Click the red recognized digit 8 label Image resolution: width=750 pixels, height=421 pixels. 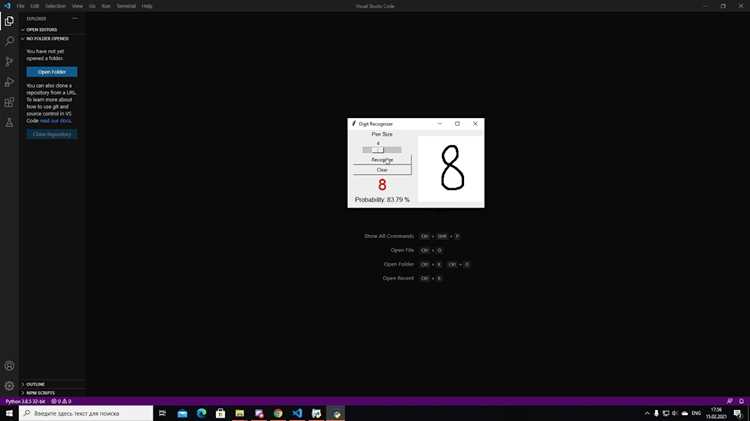click(382, 185)
